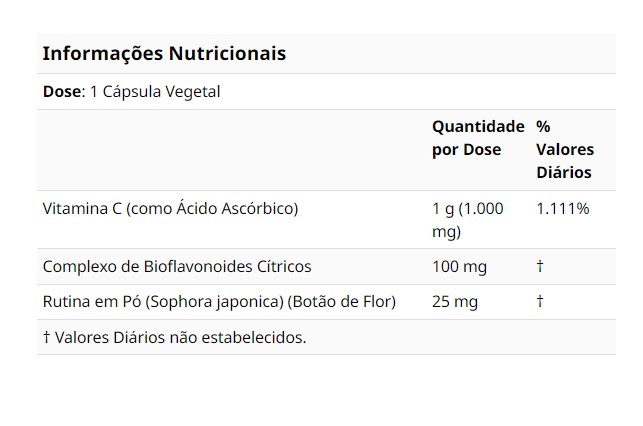The height and width of the screenshot is (426, 643).
Task: Click the word Sophora japonica
Action: click(214, 302)
